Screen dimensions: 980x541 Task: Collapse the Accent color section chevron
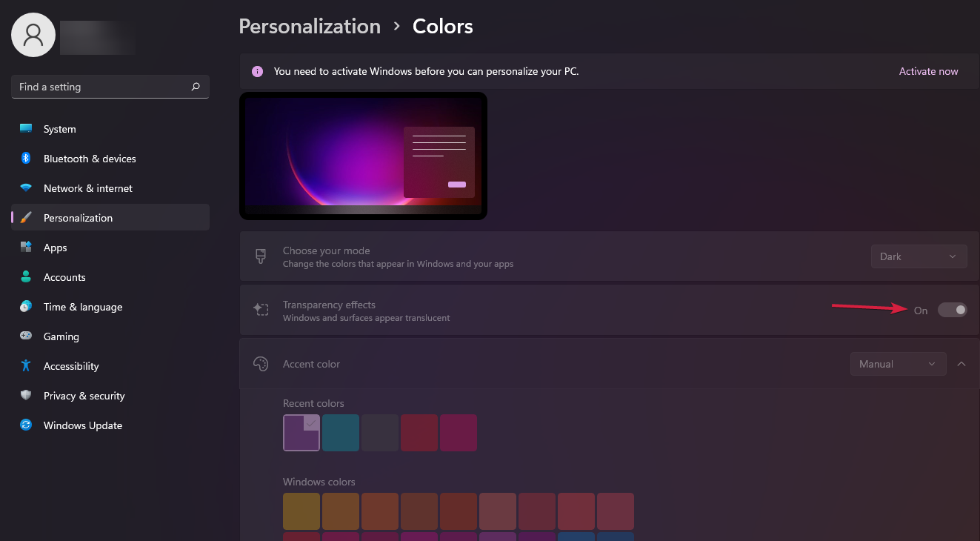click(961, 364)
